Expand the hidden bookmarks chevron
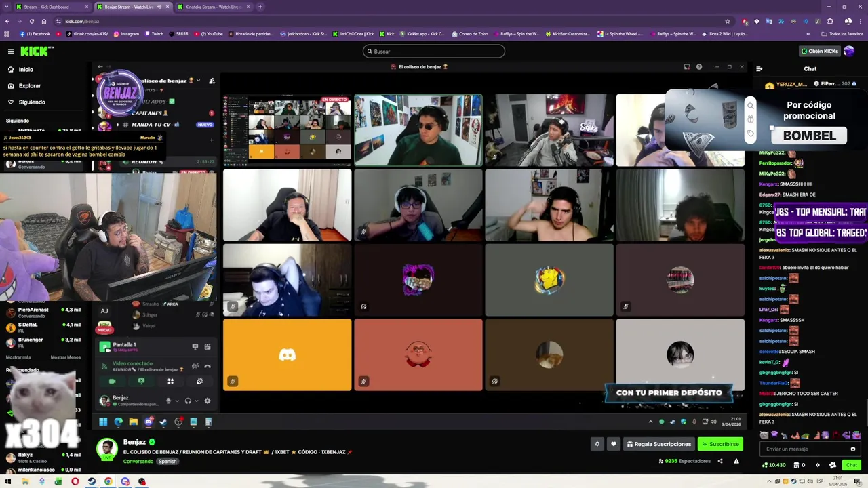Screen dimensions: 868x488 [807, 33]
